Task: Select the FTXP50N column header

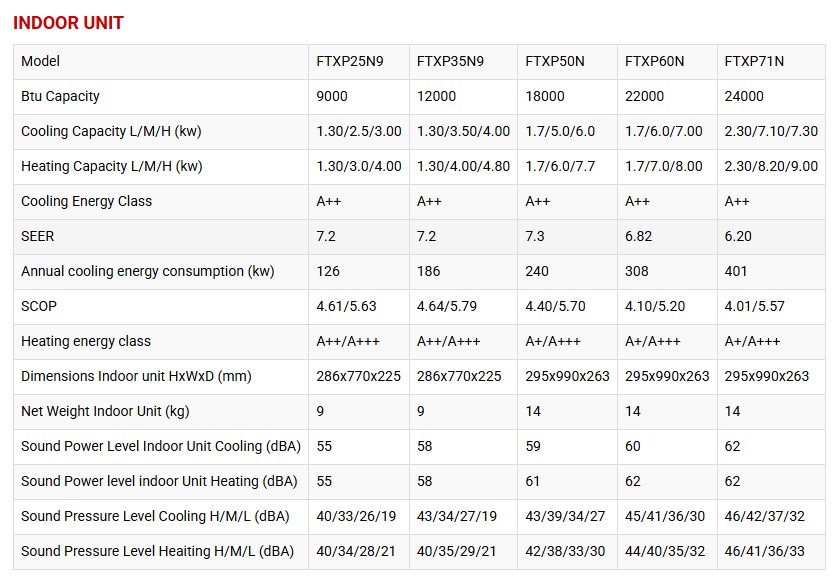Action: pyautogui.click(x=555, y=61)
